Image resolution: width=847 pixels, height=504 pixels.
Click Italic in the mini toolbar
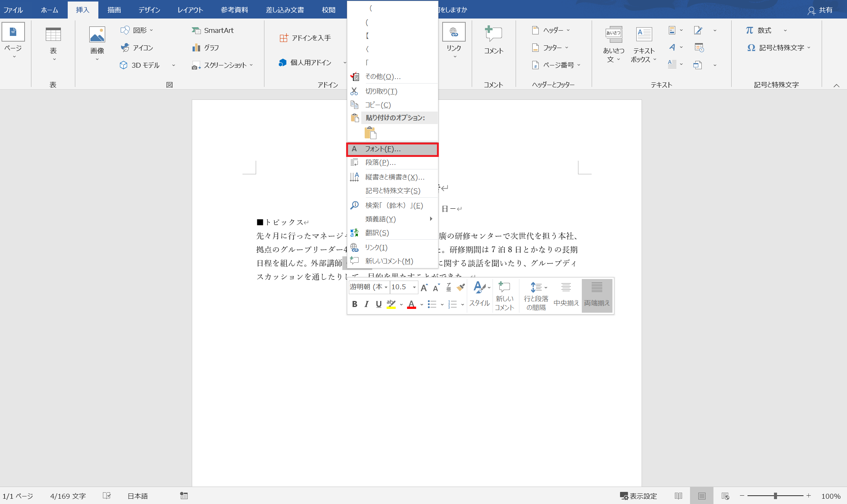point(366,304)
